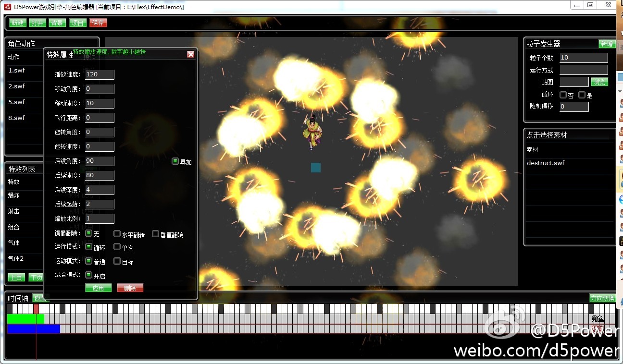Click the blue effect track on timeline
The width and height of the screenshot is (623, 364).
coord(34,329)
